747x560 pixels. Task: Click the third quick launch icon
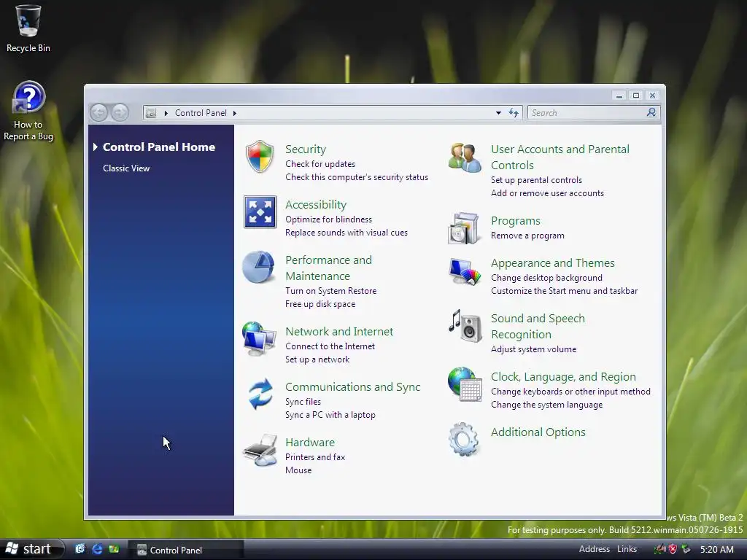113,549
